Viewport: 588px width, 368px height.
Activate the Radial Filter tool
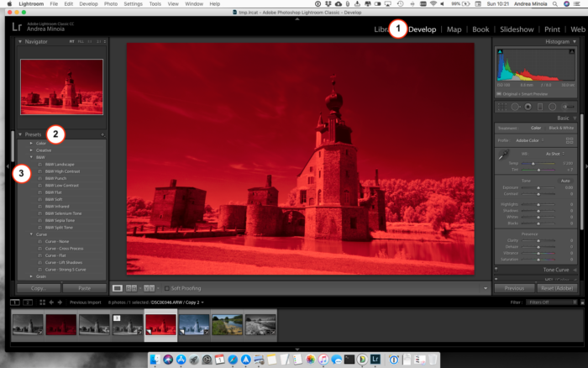point(553,107)
